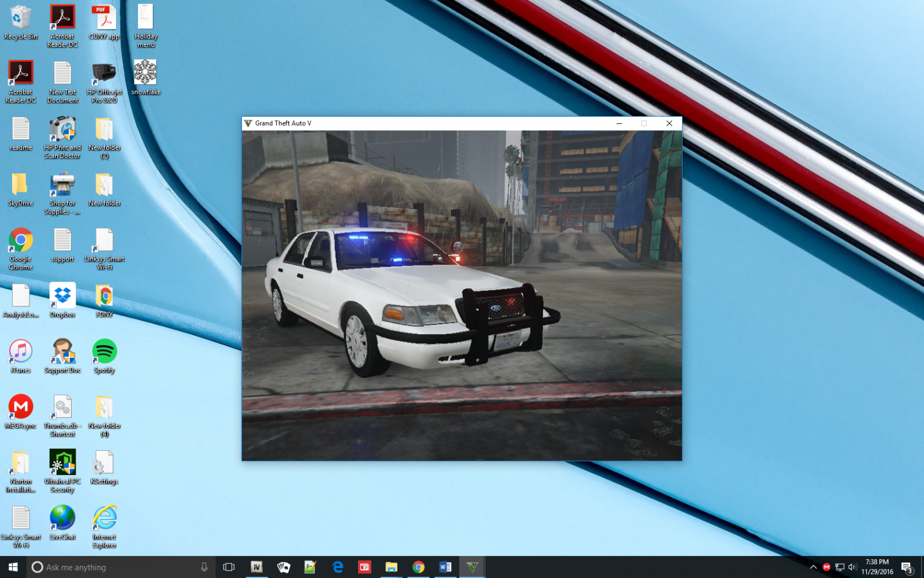Viewport: 924px width, 578px height.
Task: Open the Action Center notifications
Action: tap(907, 567)
